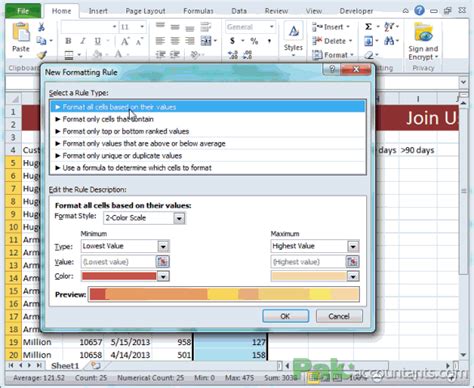The image size is (474, 388).
Task: Open Maximum Type dropdown
Action: click(x=353, y=247)
